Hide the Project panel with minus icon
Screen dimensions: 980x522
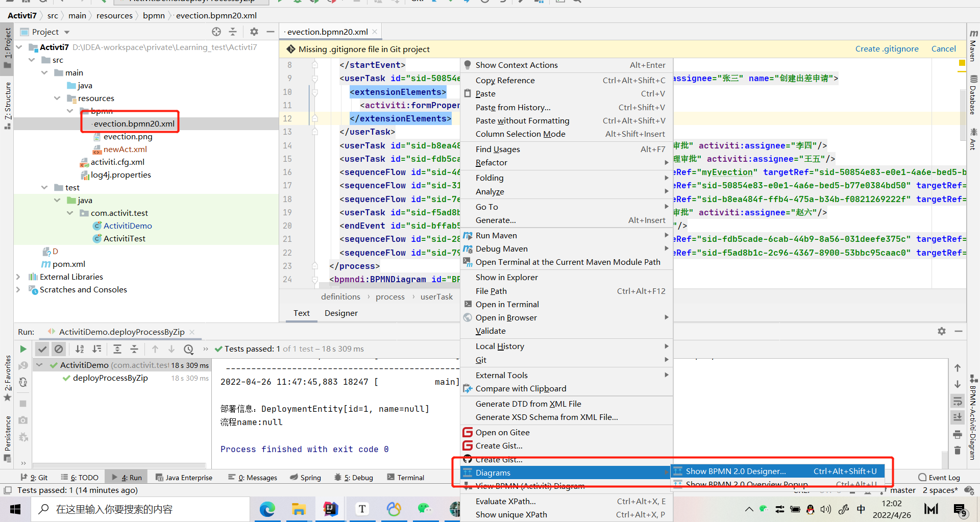tap(271, 32)
